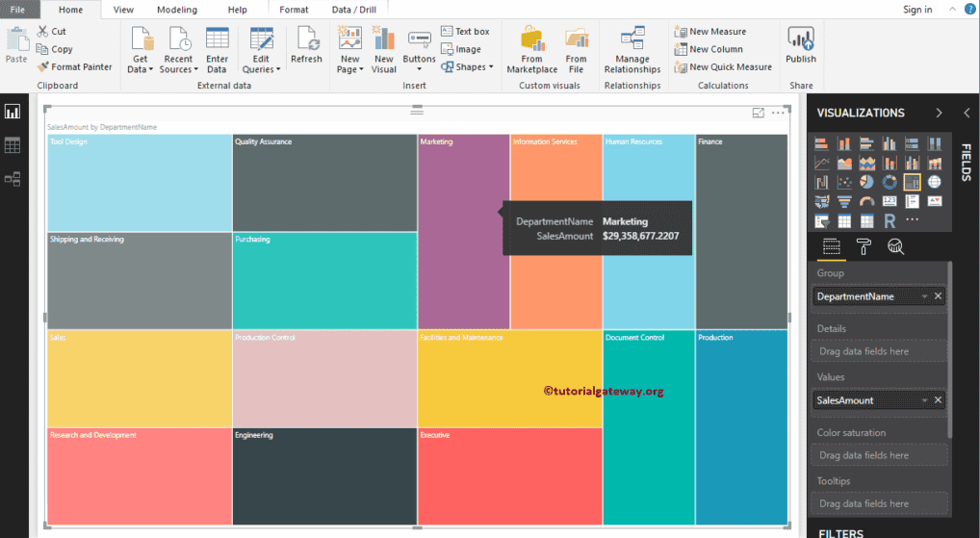
Task: Select the Stacked area chart visual
Action: coord(866,163)
